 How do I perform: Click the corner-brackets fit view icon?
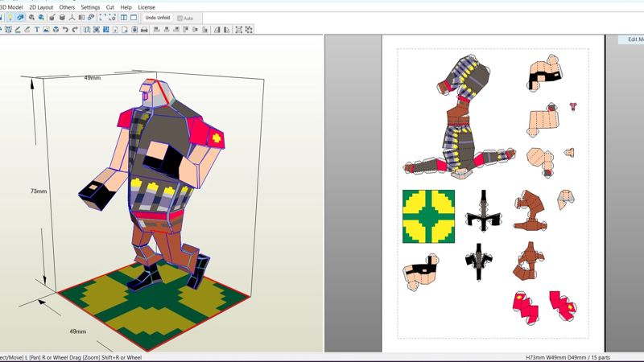coord(102,18)
